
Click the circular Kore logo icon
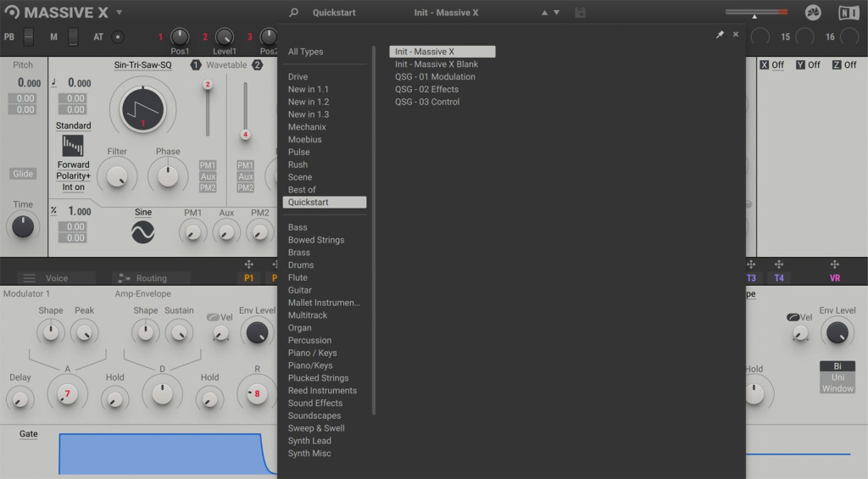click(813, 12)
